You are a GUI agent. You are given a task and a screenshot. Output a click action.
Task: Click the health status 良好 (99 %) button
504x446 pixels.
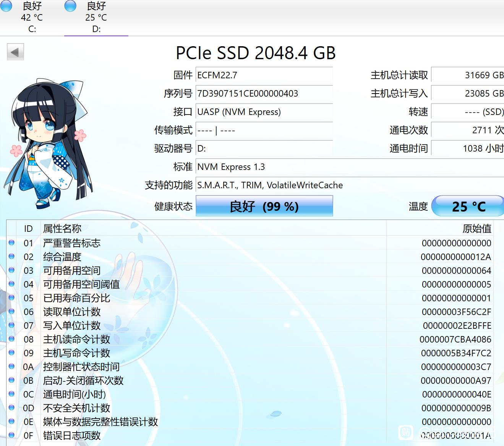[264, 206]
